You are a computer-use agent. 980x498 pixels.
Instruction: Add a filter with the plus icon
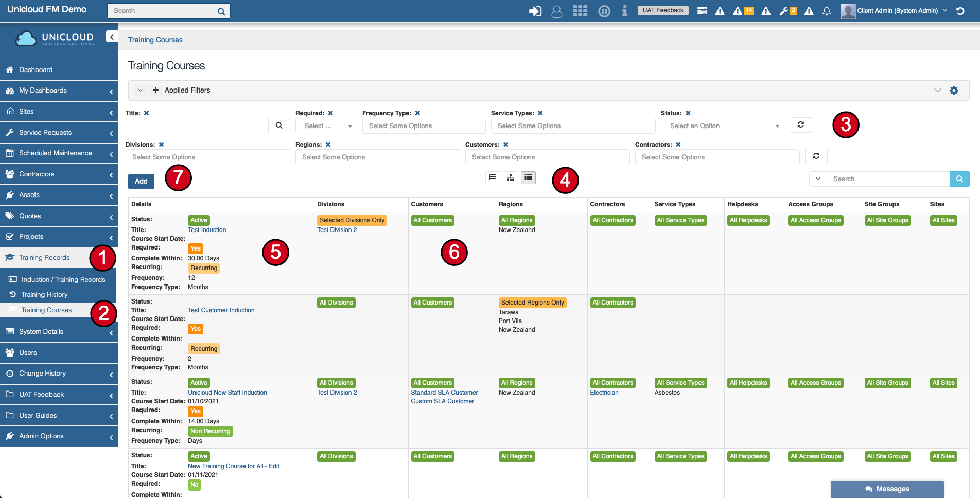(x=155, y=90)
